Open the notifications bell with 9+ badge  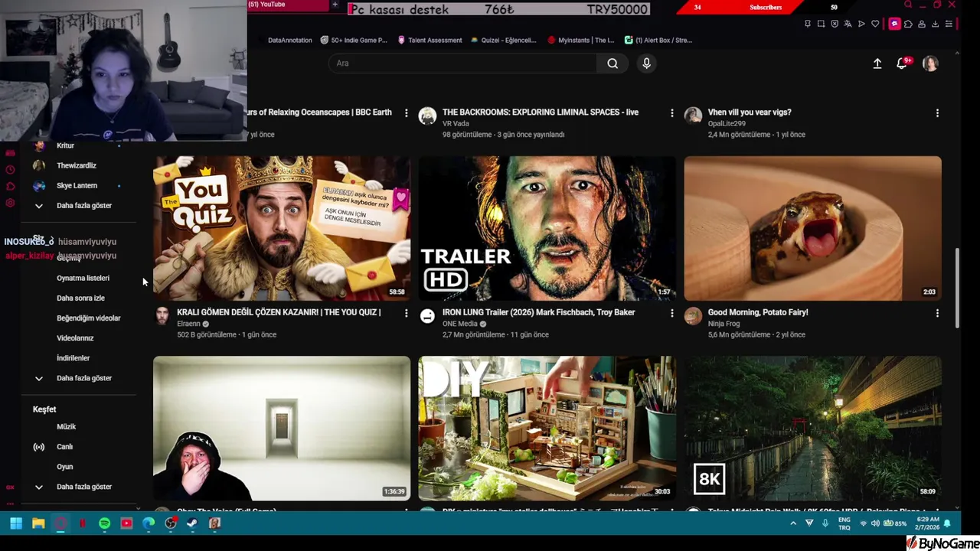pos(903,64)
